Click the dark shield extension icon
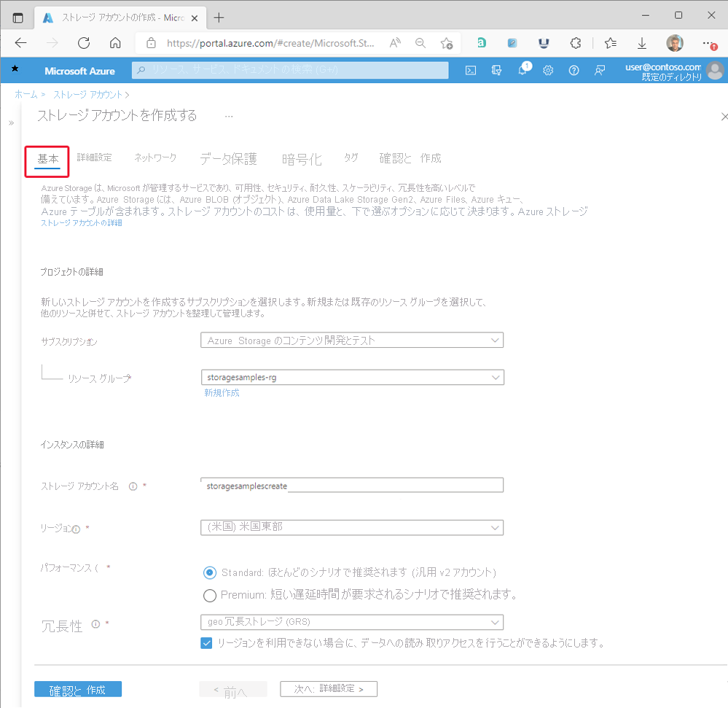 pos(544,43)
